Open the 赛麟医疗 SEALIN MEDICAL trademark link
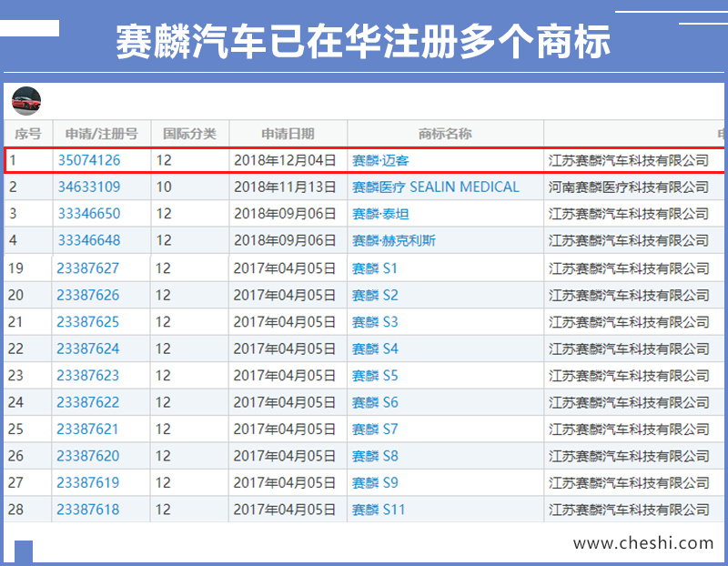728x566 pixels. 436,187
